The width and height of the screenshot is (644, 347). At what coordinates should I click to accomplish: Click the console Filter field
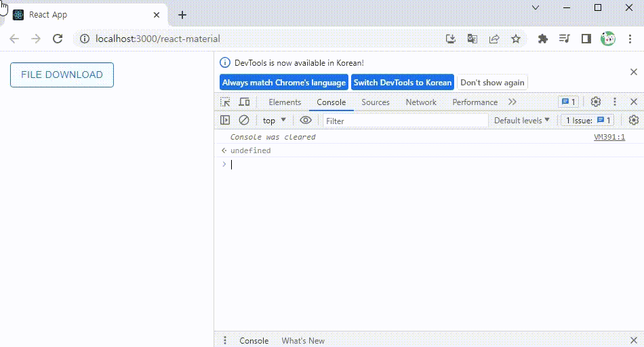click(405, 121)
